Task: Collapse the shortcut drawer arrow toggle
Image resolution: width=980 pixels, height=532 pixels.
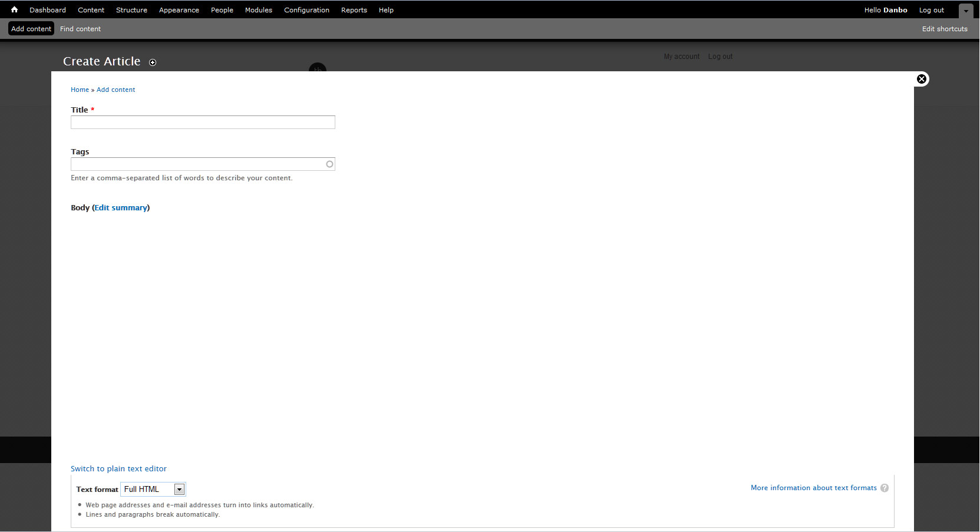Action: (x=966, y=11)
